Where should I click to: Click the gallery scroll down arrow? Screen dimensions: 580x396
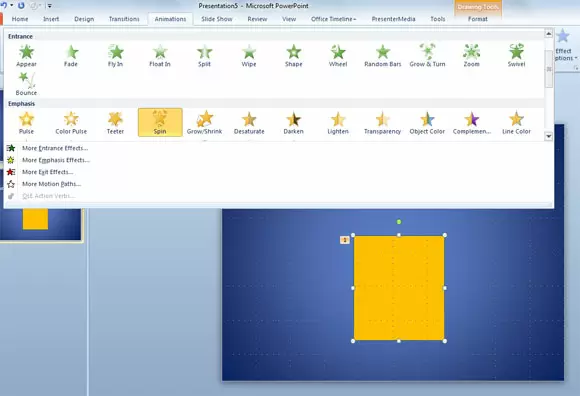[549, 136]
